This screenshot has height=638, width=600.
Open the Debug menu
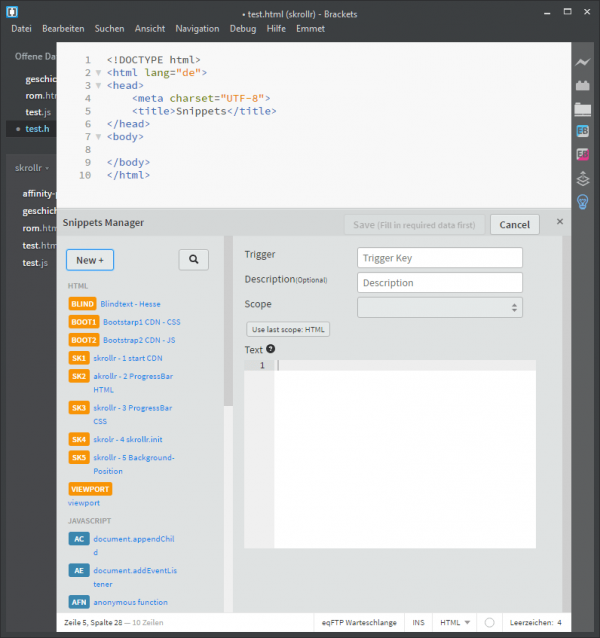243,29
